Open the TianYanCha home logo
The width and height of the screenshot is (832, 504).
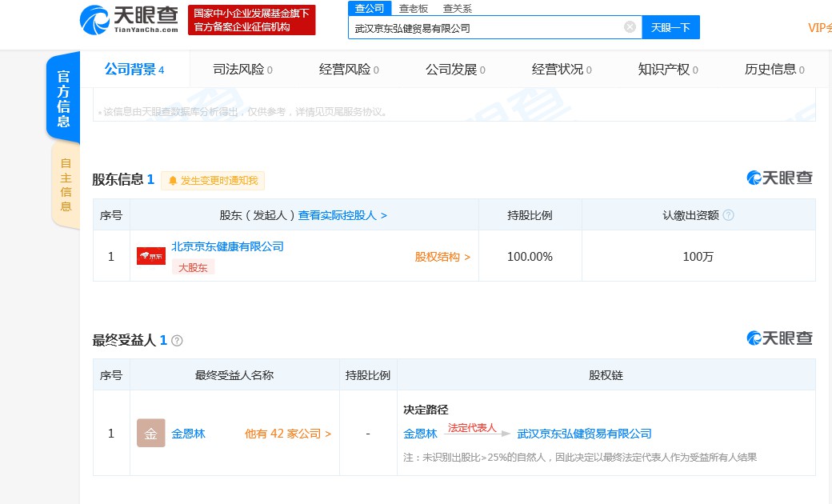click(129, 20)
